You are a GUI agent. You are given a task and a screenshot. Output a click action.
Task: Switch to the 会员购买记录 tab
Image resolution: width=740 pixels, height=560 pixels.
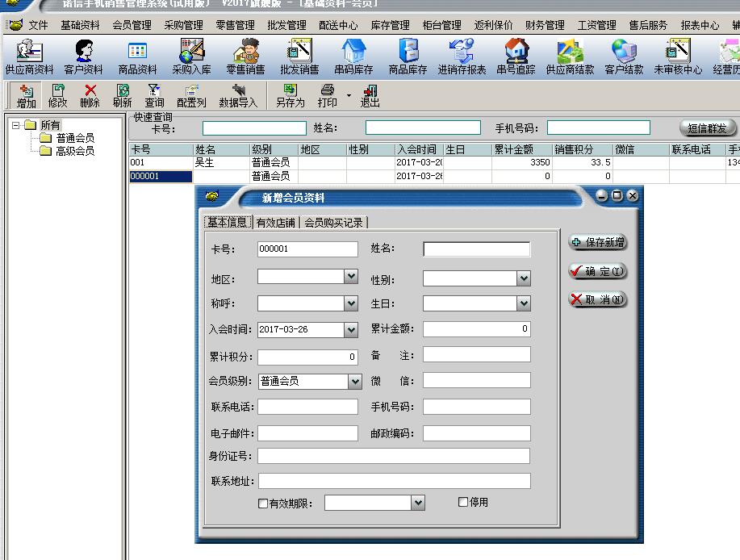pyautogui.click(x=333, y=223)
